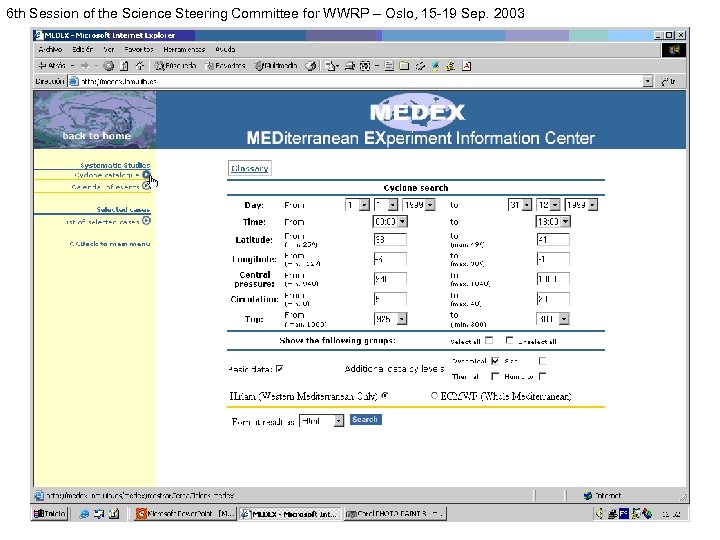This screenshot has height=540, width=720.
Task: Check the Humidity additional data checkbox
Action: click(542, 376)
